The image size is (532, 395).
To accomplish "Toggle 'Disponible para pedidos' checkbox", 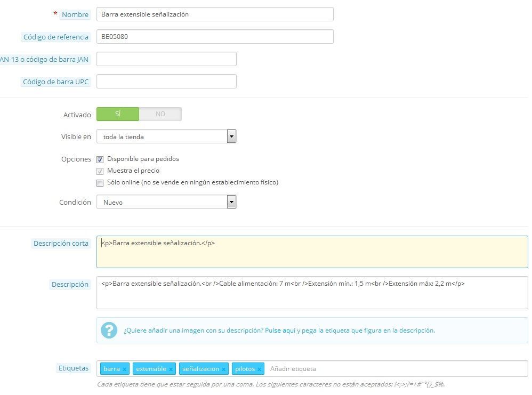I will pos(100,159).
